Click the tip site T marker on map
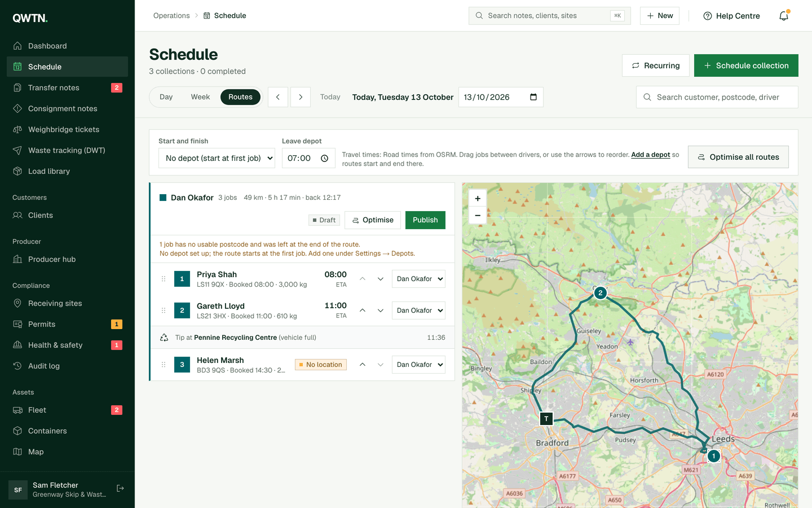Viewport: 812px width, 508px height. pyautogui.click(x=546, y=418)
